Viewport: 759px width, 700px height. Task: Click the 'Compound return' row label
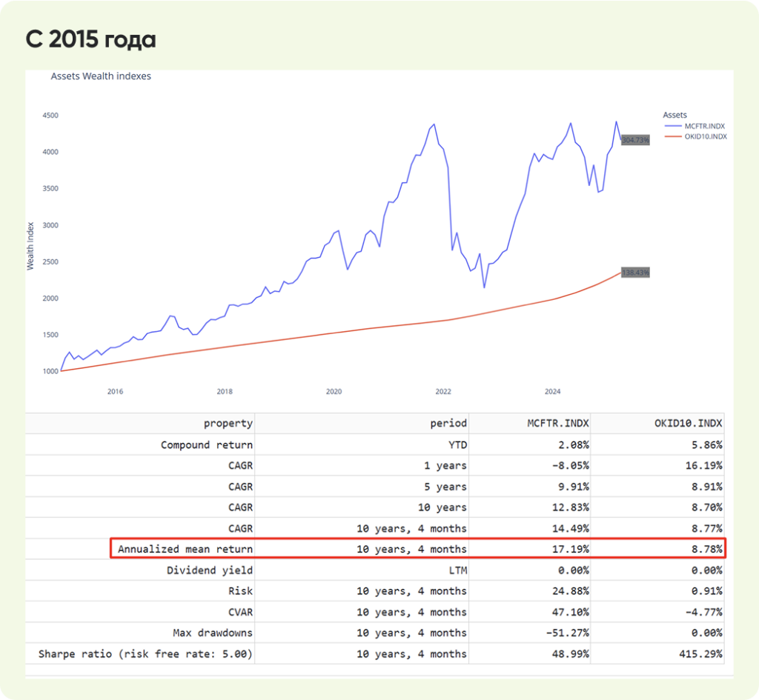tap(207, 444)
